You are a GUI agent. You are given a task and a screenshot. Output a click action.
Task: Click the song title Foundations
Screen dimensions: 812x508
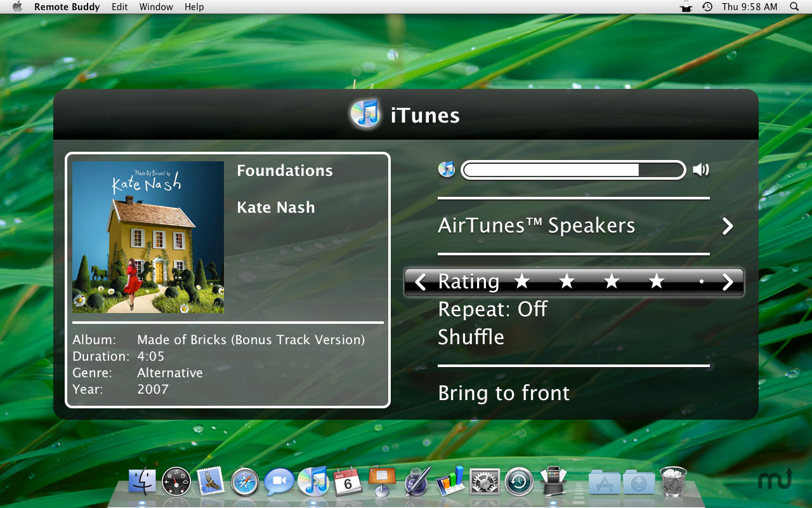tap(285, 171)
